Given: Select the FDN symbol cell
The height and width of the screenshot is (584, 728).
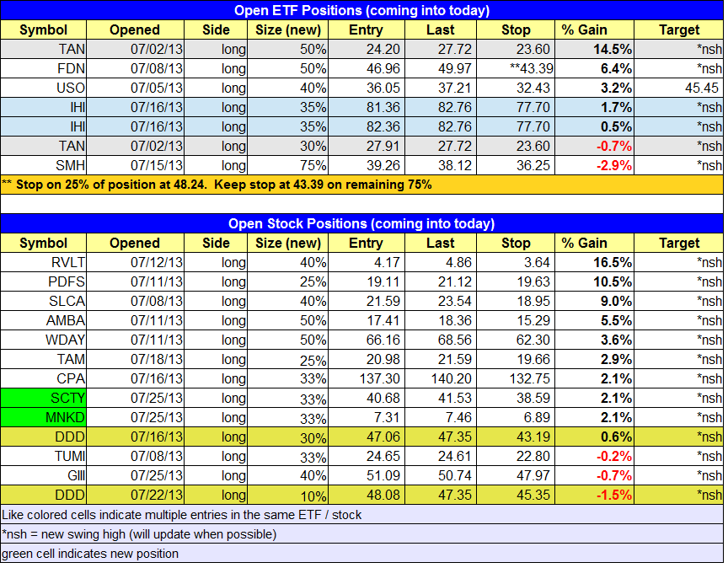Looking at the screenshot, I should coord(44,69).
